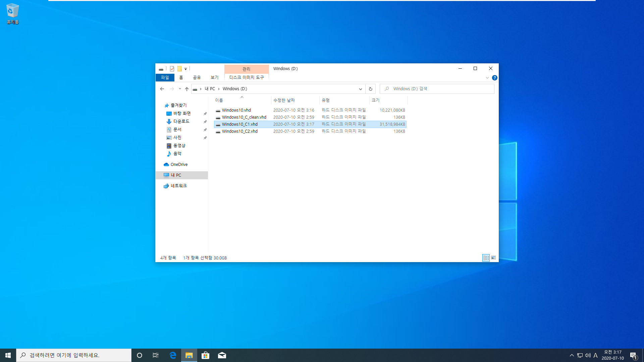The height and width of the screenshot is (362, 644).
Task: Click the 31,518,984KB size cell
Action: [392, 124]
